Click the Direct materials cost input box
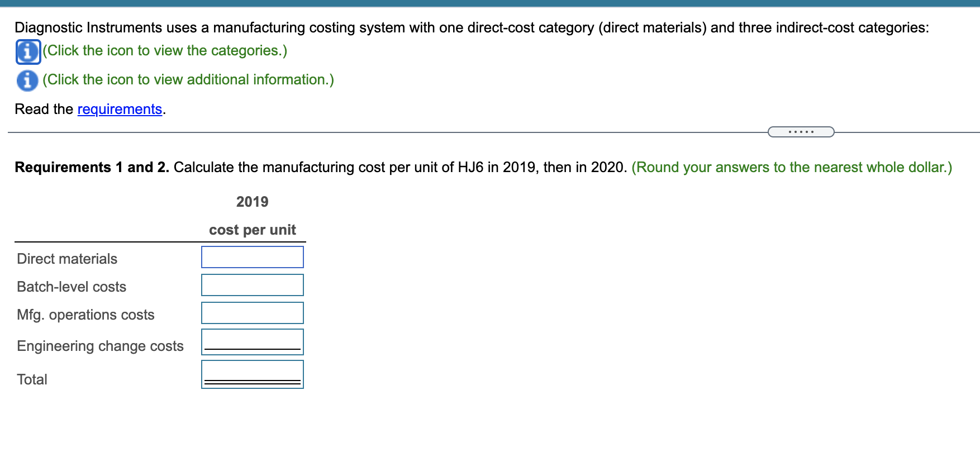 click(x=252, y=257)
